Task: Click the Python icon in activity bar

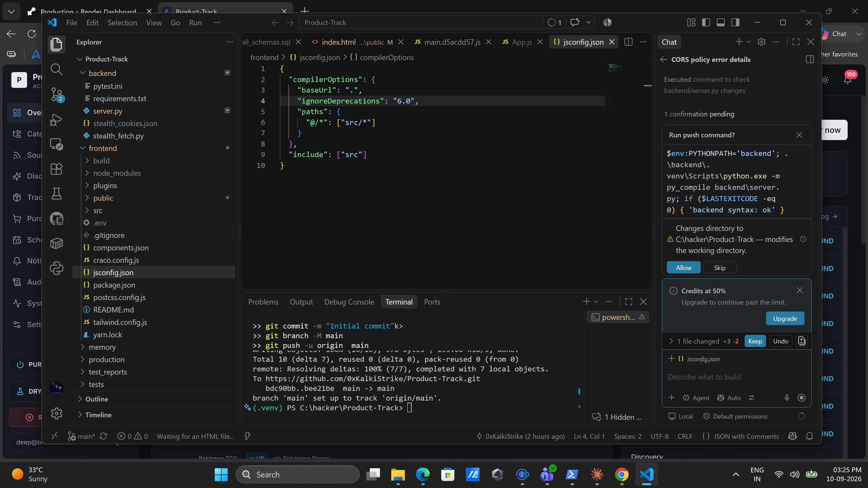Action: [56, 268]
